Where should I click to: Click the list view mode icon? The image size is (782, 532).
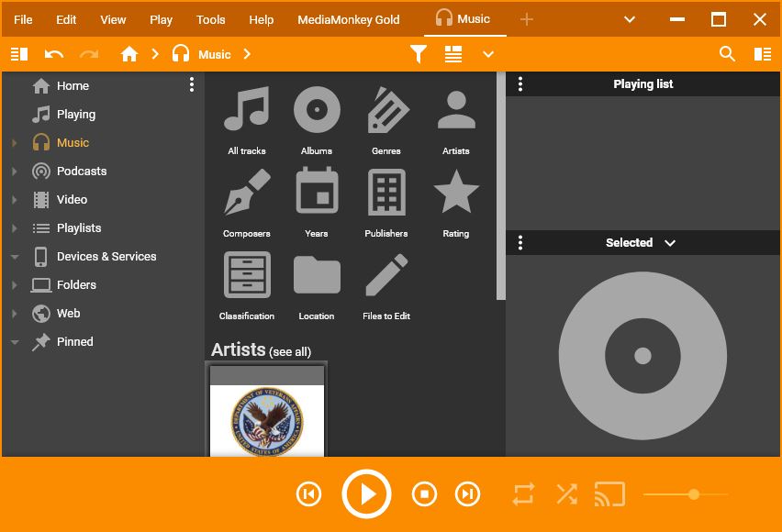tap(453, 54)
